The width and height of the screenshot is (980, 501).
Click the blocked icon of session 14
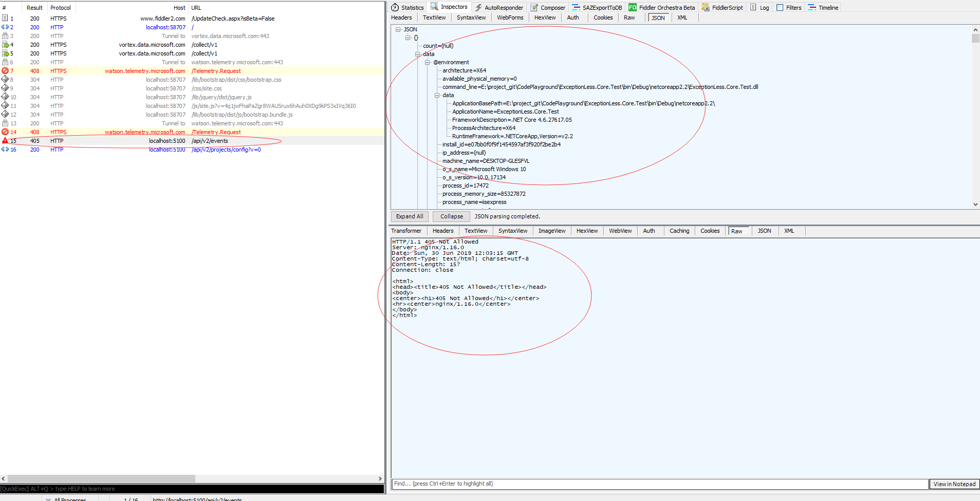click(5, 132)
